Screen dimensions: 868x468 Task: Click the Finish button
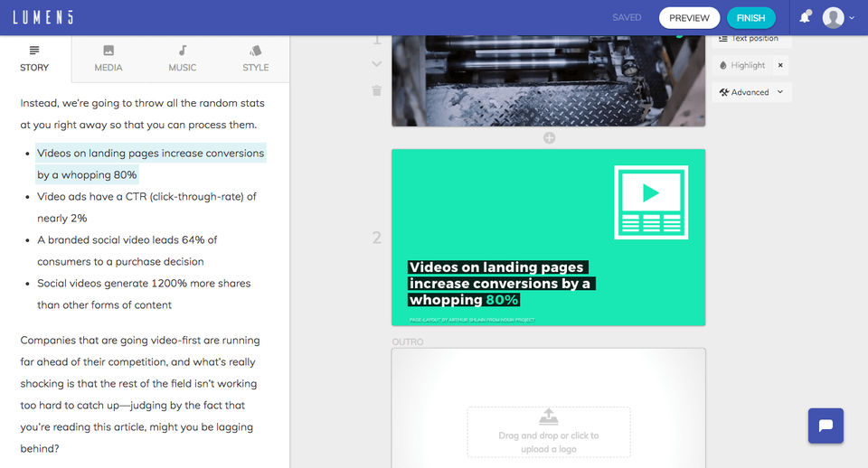[750, 18]
